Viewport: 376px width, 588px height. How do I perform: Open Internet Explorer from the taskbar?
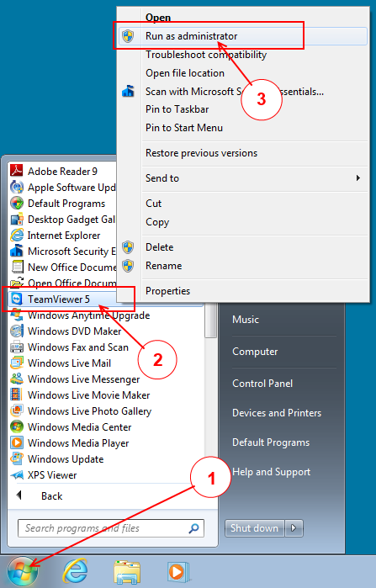[x=75, y=572]
